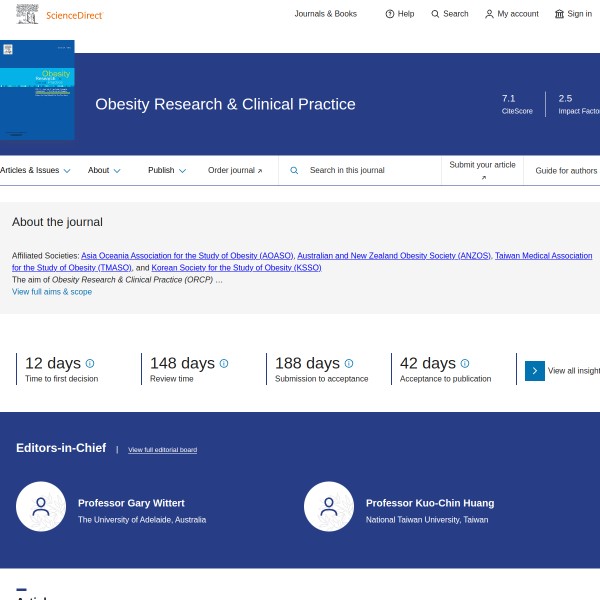Open Help via question mark icon
Image resolution: width=600 pixels, height=600 pixels.
(x=390, y=14)
